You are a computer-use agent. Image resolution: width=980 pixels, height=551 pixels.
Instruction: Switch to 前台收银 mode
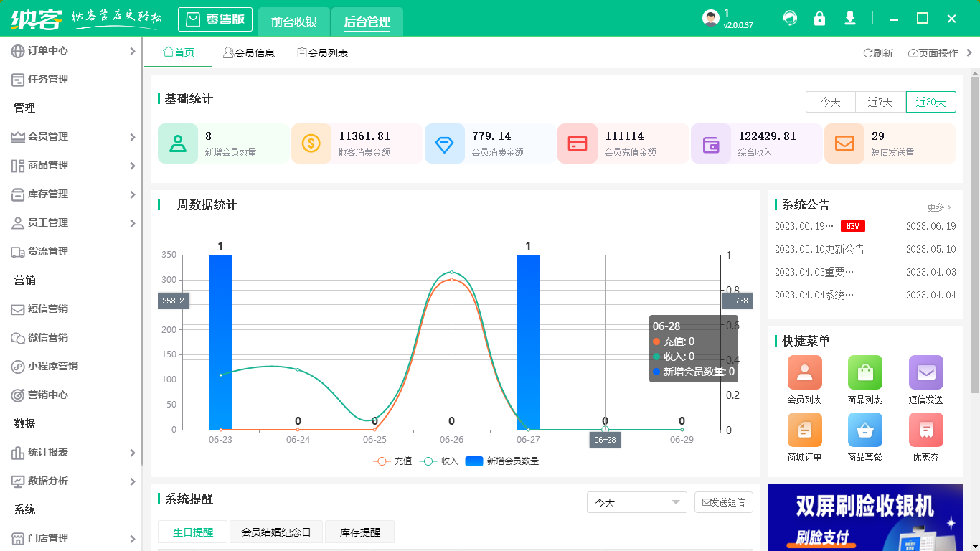pos(294,22)
